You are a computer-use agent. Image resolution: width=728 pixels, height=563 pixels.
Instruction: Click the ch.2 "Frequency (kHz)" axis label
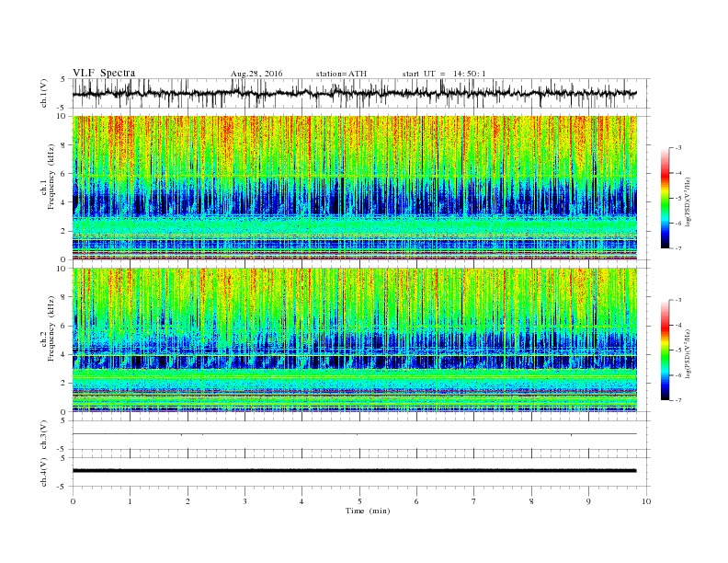tap(51, 328)
